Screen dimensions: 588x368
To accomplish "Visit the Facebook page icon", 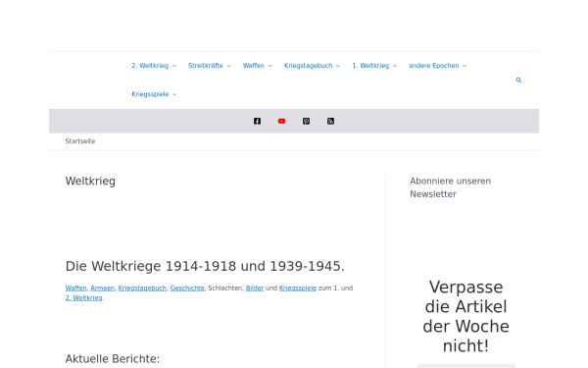I will coord(257,121).
